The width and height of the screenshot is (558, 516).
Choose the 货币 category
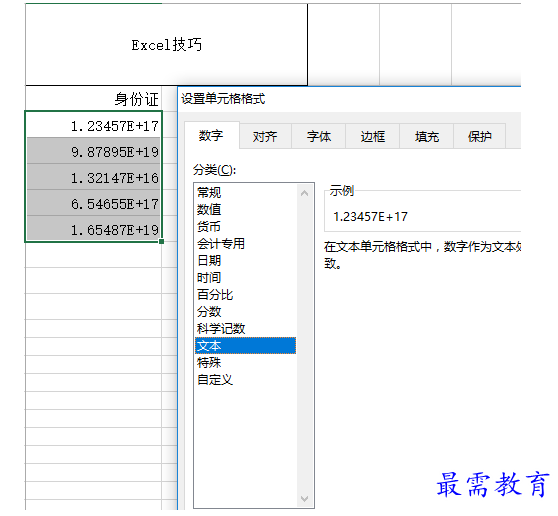click(x=246, y=227)
